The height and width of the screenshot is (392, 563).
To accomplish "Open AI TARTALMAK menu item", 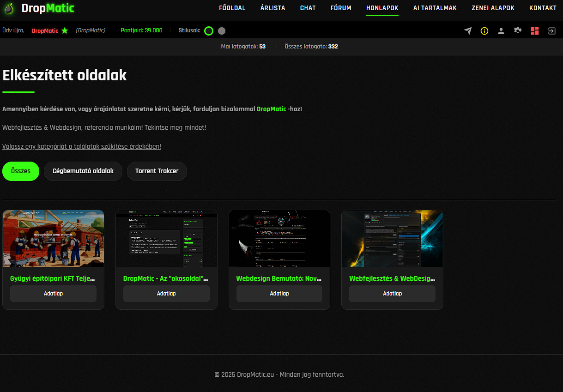I will (x=435, y=8).
